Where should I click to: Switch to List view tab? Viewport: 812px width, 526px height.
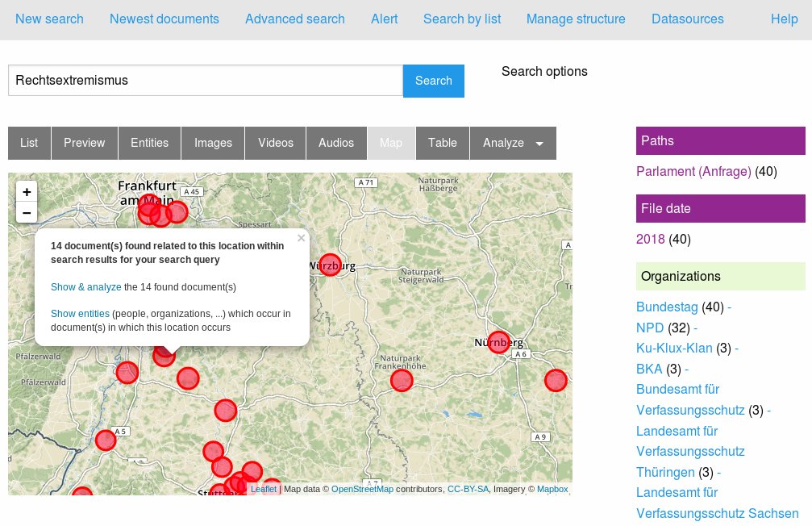29,143
